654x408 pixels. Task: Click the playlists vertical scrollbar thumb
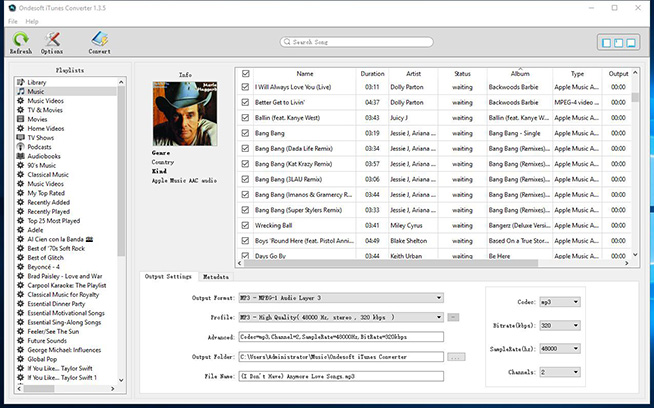[x=121, y=171]
